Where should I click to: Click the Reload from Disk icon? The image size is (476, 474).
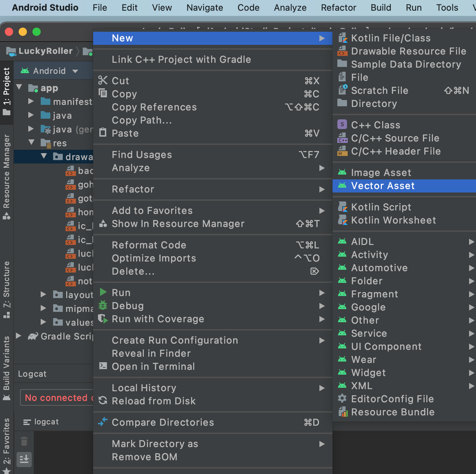point(103,401)
